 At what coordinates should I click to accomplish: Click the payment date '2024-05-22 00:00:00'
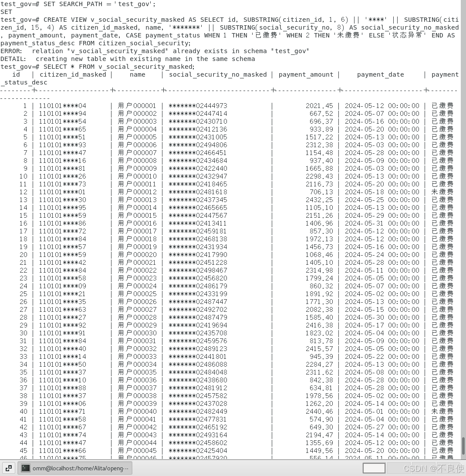(382, 357)
